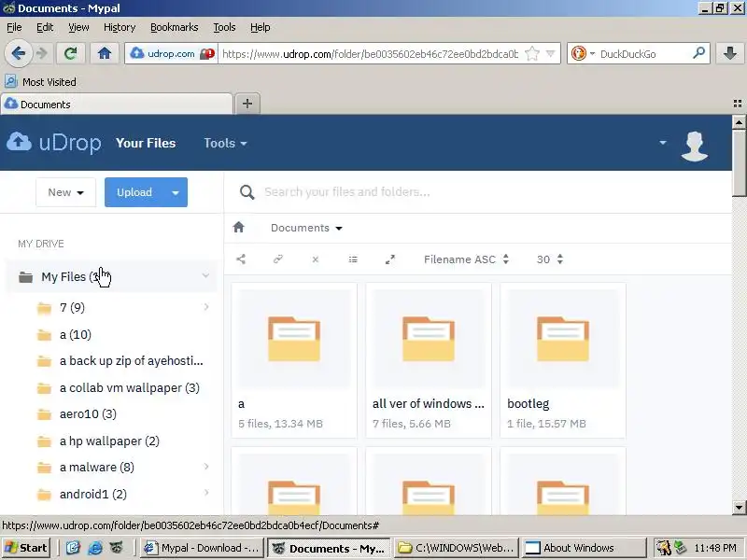Open the View menu

click(x=78, y=27)
